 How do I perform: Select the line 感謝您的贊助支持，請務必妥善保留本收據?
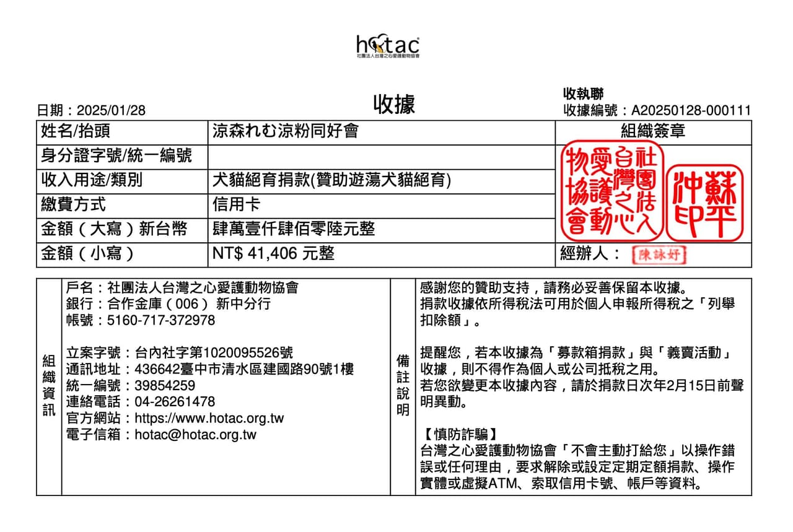(x=554, y=288)
